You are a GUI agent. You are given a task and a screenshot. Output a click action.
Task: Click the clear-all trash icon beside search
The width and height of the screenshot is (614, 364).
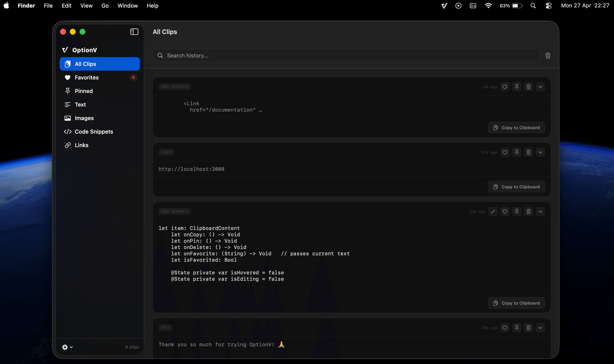pyautogui.click(x=548, y=56)
